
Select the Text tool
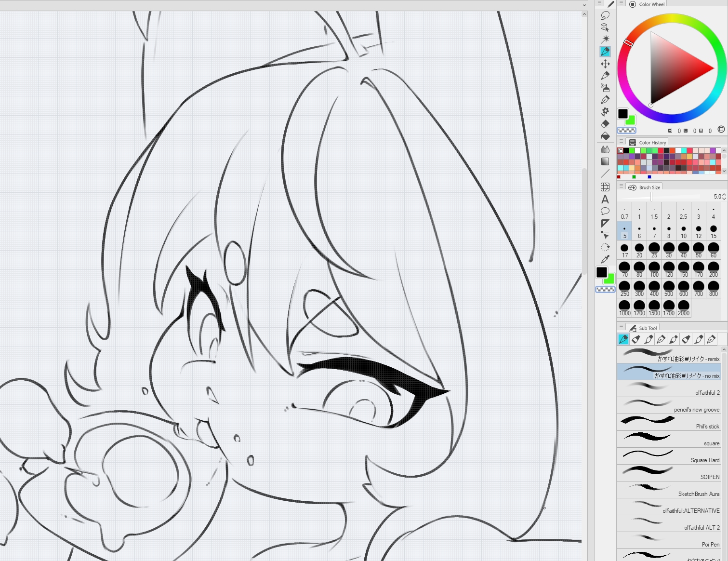point(605,199)
